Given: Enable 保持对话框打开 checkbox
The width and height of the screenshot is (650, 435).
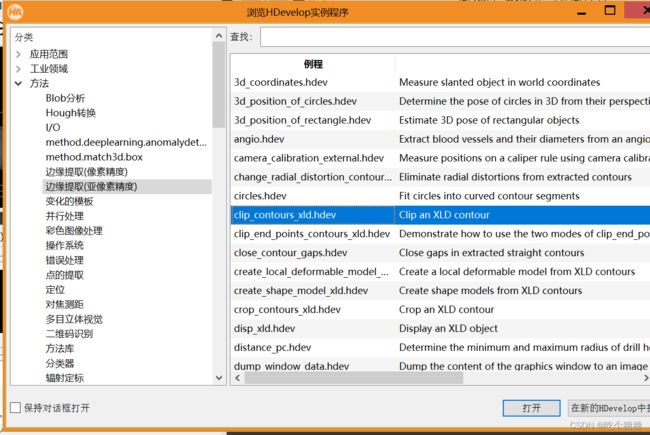Looking at the screenshot, I should 15,408.
